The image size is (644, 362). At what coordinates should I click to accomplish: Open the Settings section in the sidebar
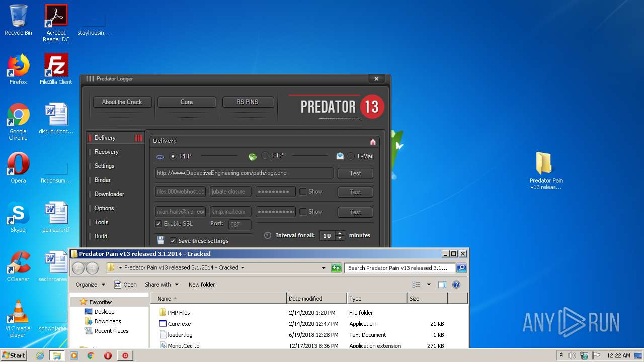(x=104, y=166)
